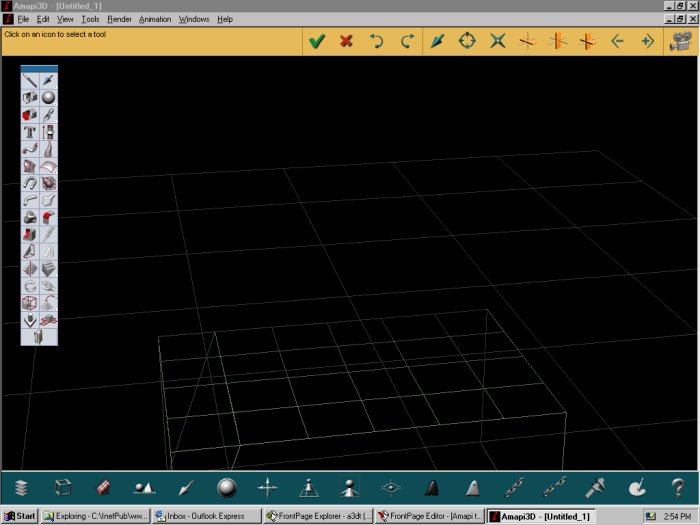Open the Tools menu
This screenshot has height=525, width=700.
[90, 19]
